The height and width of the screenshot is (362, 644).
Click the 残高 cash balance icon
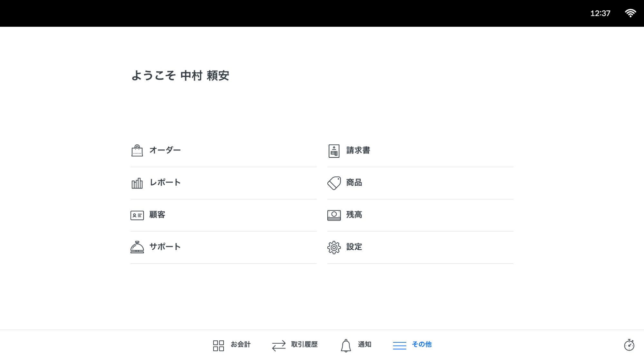tap(334, 215)
